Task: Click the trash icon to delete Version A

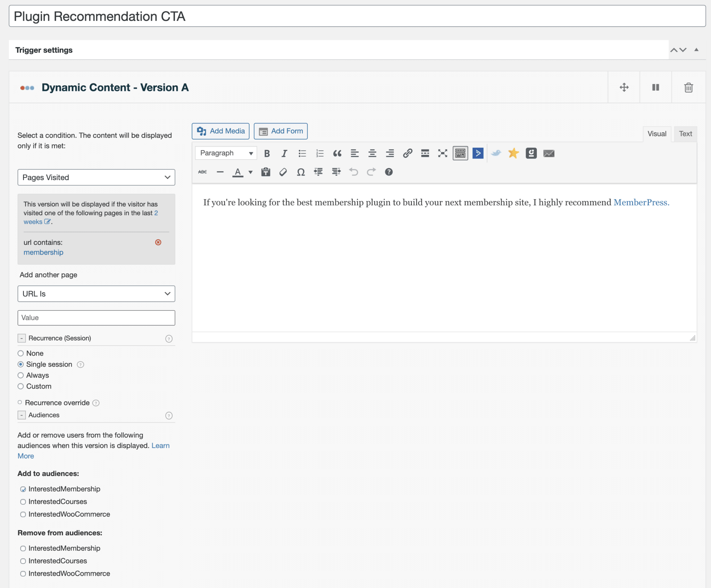Action: (688, 87)
